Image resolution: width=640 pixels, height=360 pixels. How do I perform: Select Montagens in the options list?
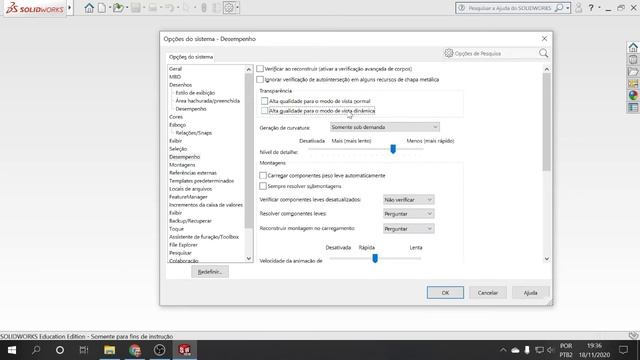click(x=182, y=164)
